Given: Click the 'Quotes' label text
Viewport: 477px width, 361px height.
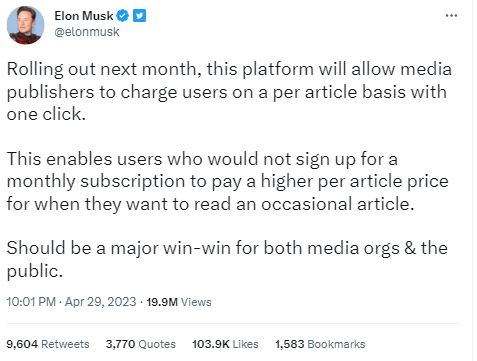Looking at the screenshot, I should (157, 344).
